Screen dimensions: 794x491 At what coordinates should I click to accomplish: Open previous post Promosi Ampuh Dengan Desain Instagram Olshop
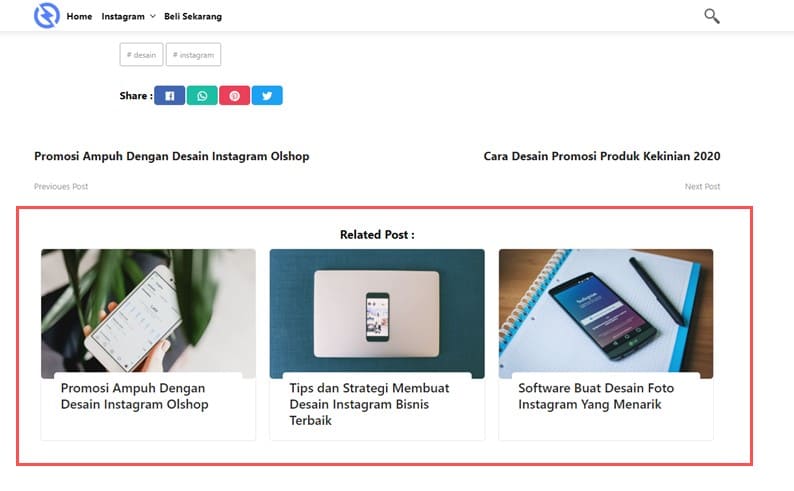point(172,156)
